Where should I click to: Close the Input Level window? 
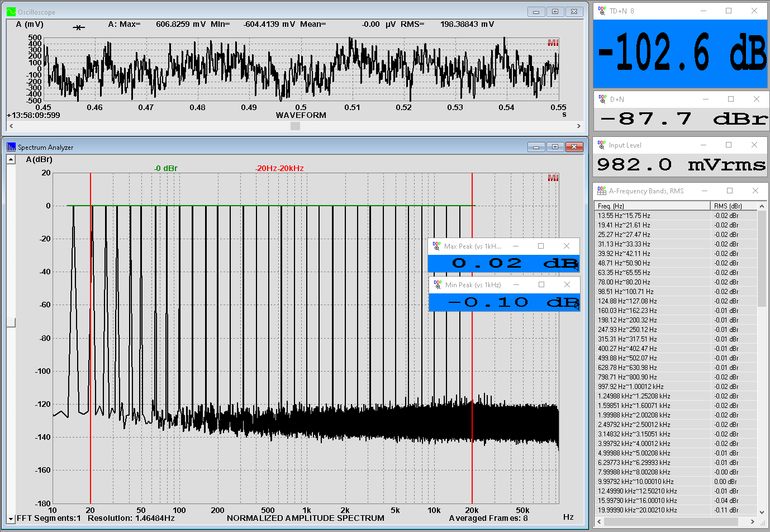(754, 145)
